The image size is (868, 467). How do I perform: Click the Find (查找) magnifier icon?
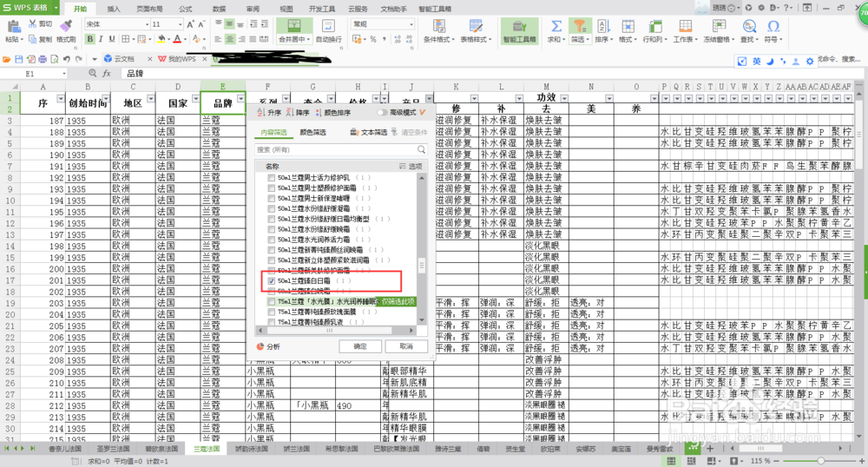click(x=749, y=26)
